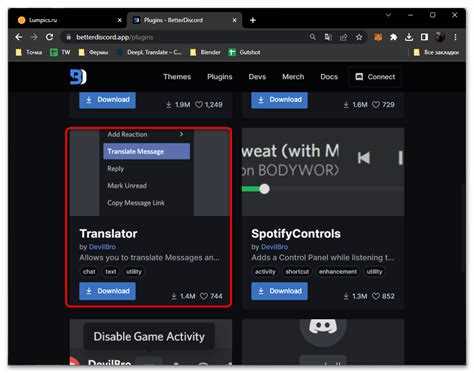Click the heart icon showing 1,249

pos(199,105)
